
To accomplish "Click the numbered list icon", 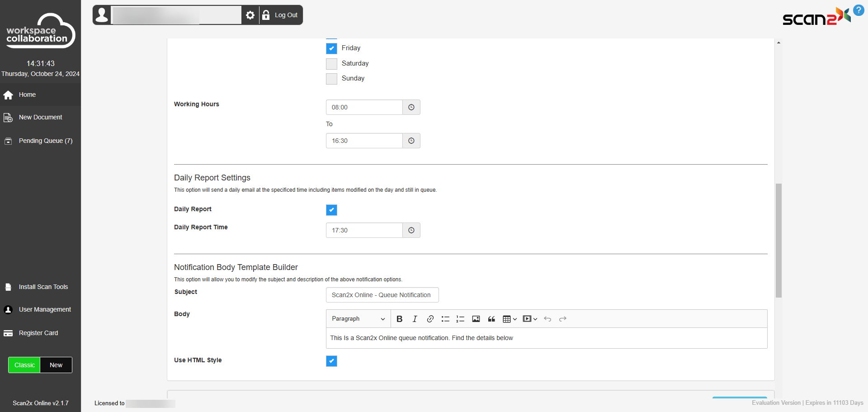I will (x=460, y=319).
